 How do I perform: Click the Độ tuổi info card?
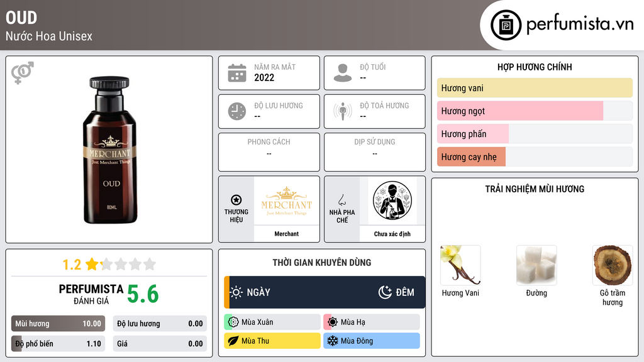tap(375, 73)
